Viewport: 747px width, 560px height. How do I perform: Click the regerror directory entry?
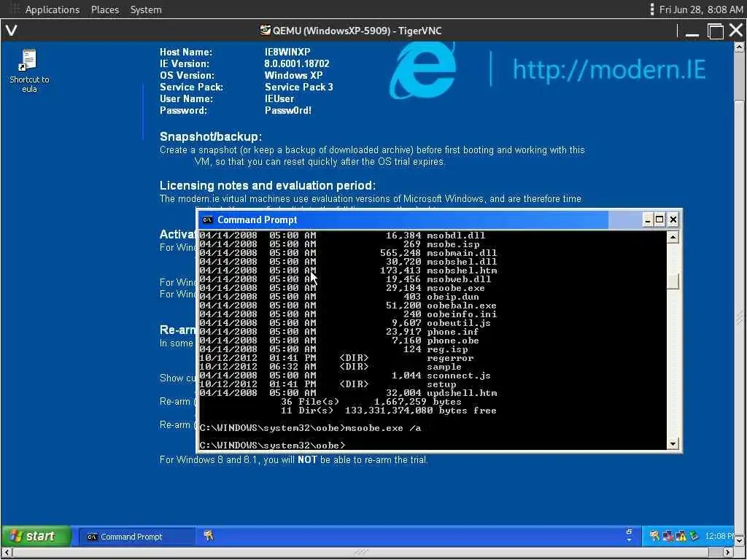click(449, 358)
